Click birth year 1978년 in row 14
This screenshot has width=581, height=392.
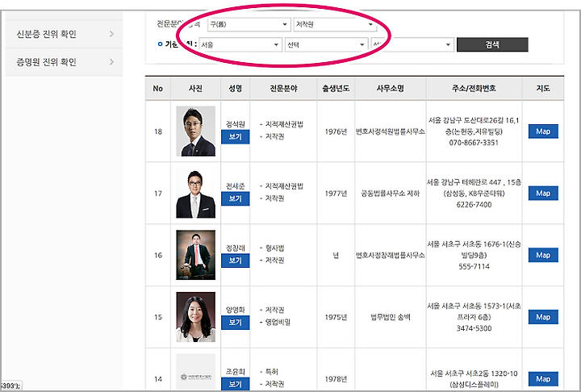336,379
